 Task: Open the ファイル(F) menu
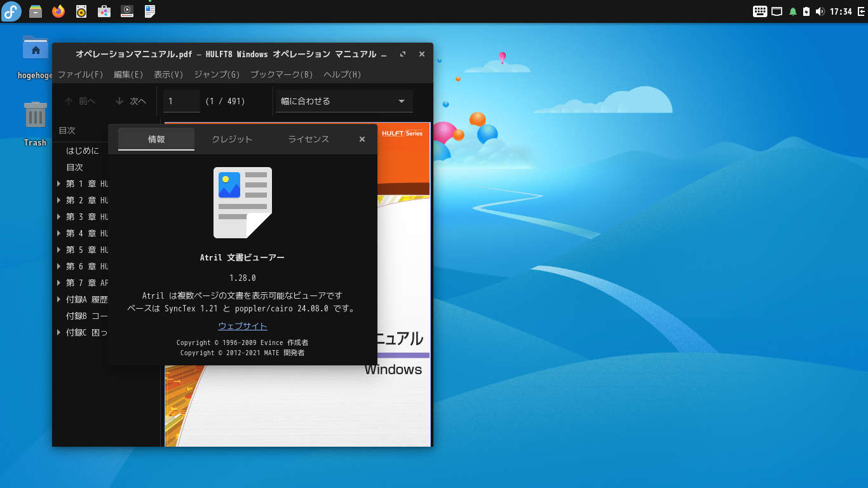click(x=81, y=74)
